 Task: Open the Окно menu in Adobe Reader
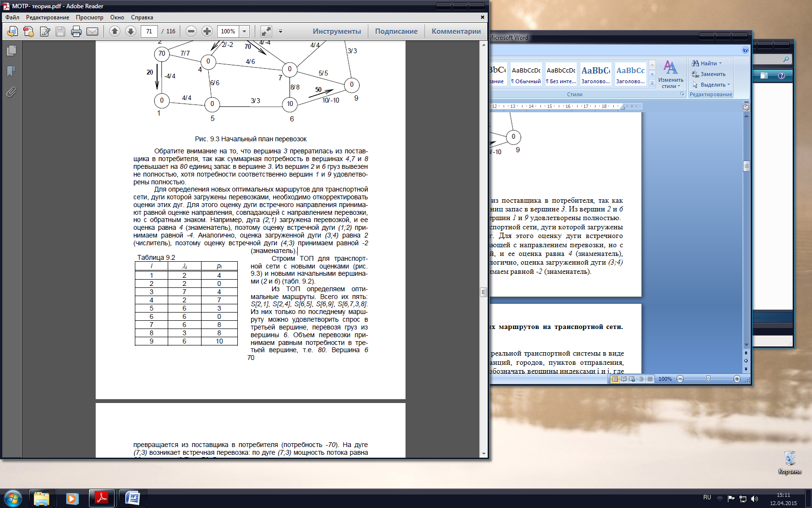tap(117, 17)
